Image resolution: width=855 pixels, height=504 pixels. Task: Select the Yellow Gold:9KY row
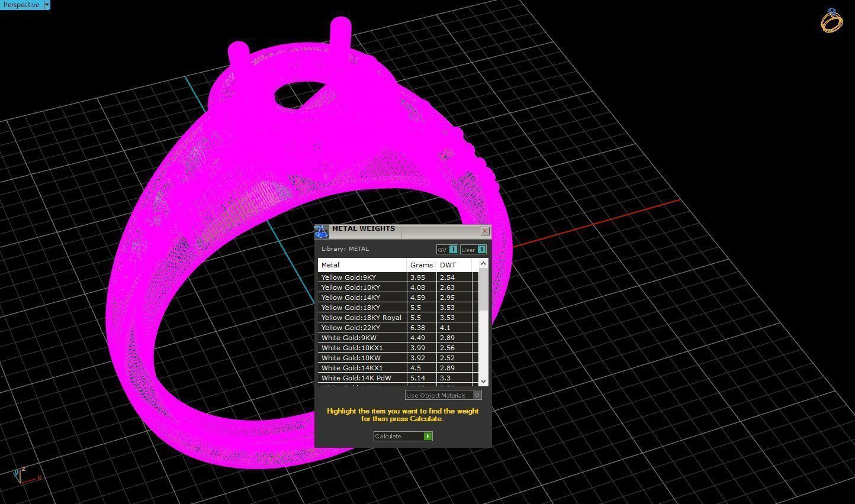(398, 277)
